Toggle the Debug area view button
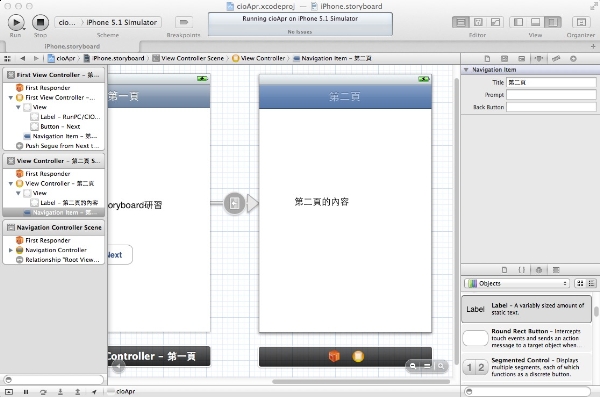Screen dimensions: 600x397 [x=535, y=22]
